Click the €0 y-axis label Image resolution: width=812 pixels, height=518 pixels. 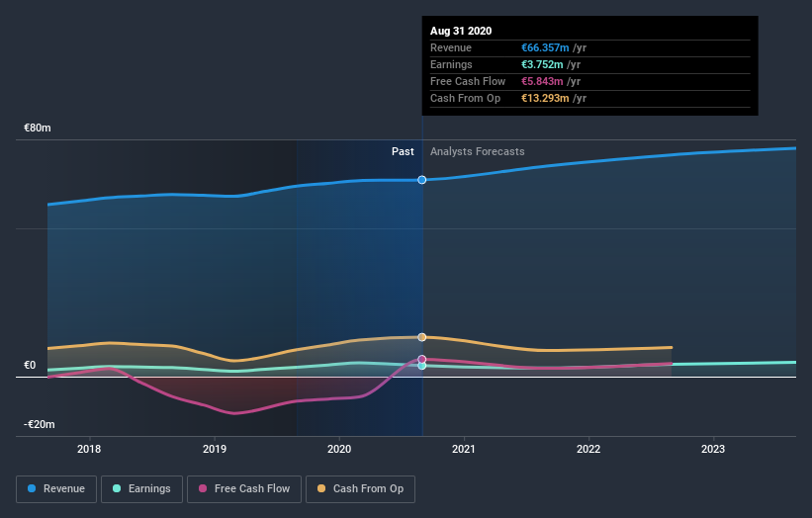tap(30, 366)
